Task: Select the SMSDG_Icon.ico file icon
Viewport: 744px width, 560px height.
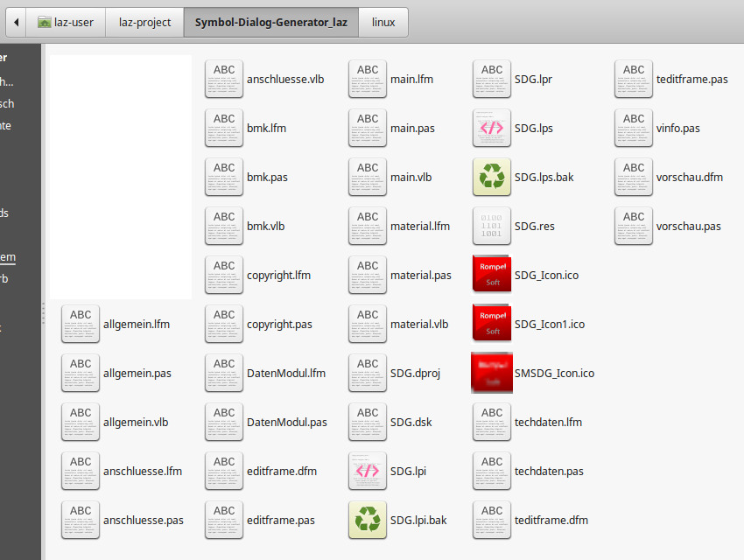Action: pos(492,373)
